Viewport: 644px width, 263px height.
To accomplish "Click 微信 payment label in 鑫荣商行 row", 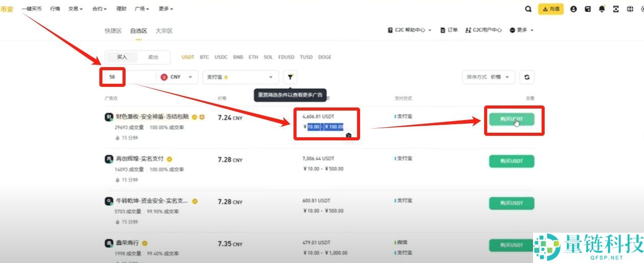I will 402,242.
